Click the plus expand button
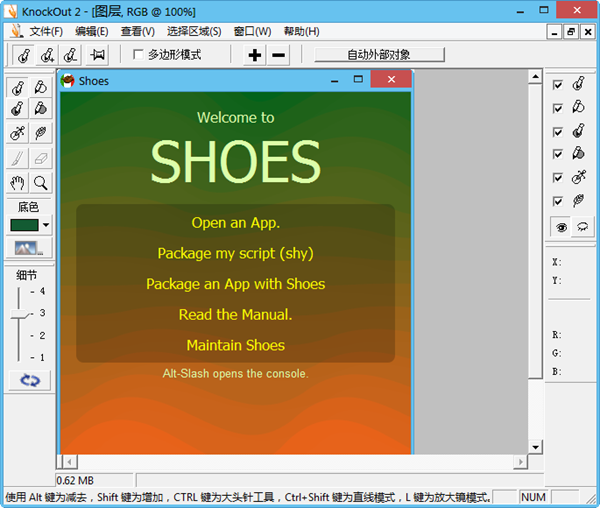This screenshot has height=508, width=600. coord(254,55)
